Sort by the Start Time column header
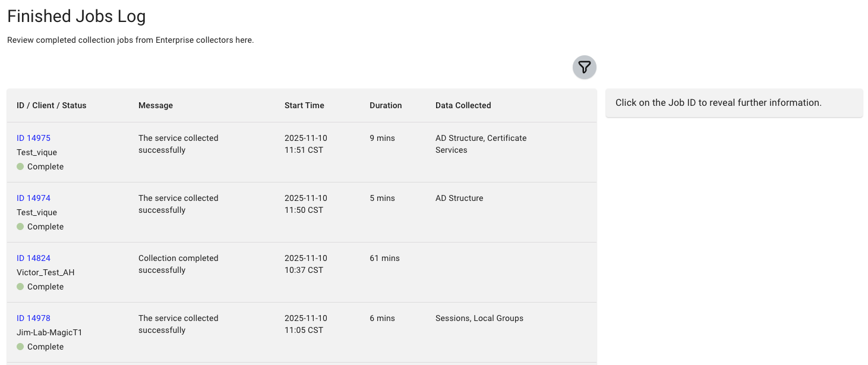 [304, 105]
